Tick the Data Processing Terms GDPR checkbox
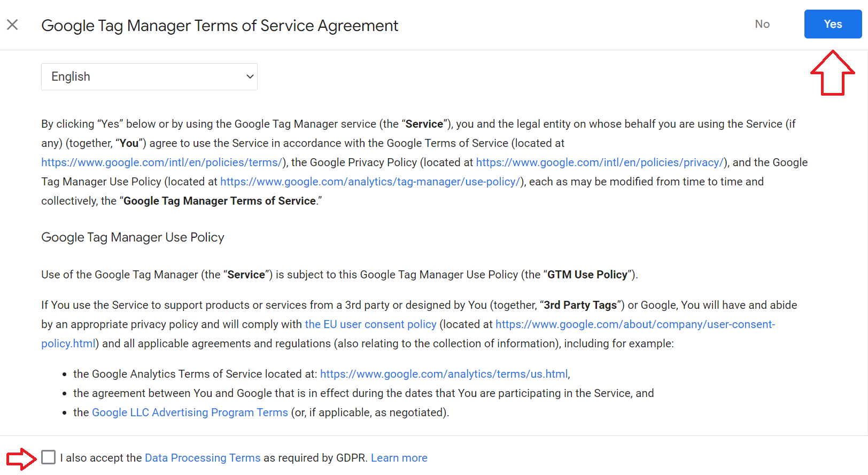Image resolution: width=868 pixels, height=475 pixels. click(48, 457)
